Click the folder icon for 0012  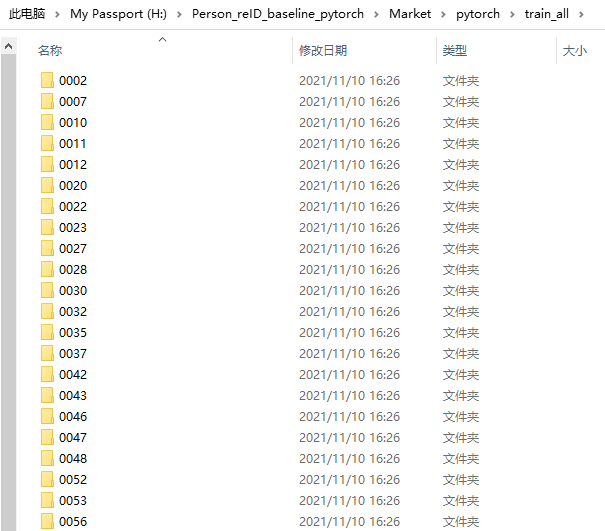click(47, 164)
